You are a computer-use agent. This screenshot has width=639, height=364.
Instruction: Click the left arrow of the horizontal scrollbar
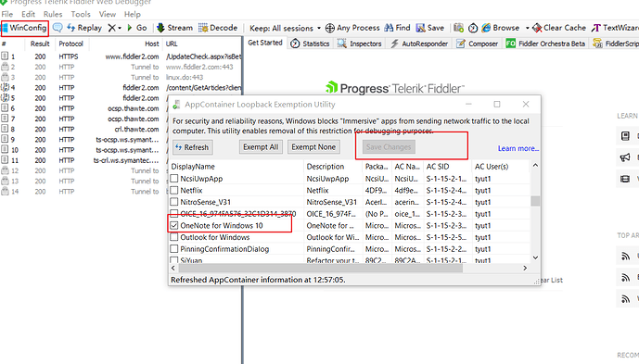(x=173, y=268)
